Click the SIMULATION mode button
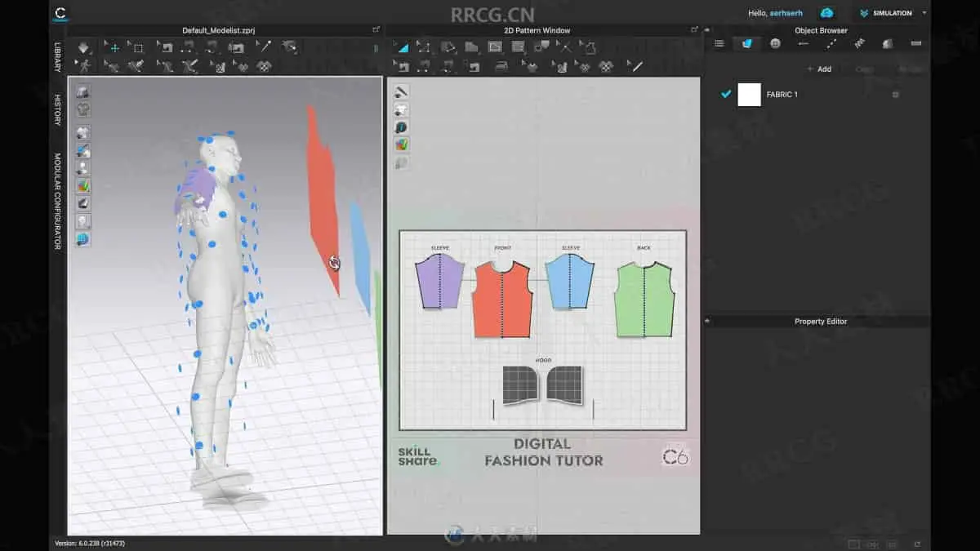The image size is (980, 551). tap(887, 13)
